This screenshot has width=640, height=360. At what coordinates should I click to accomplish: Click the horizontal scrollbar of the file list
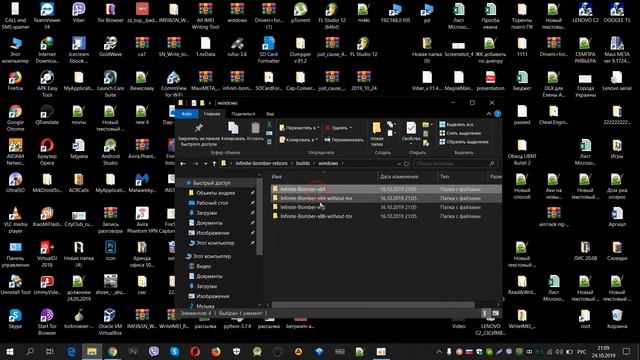point(373,305)
